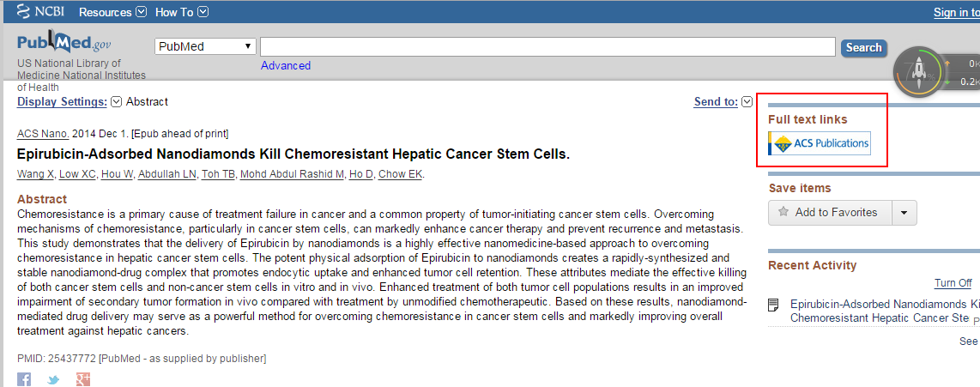
Task: Click the Add to Favorites button
Action: tap(830, 213)
